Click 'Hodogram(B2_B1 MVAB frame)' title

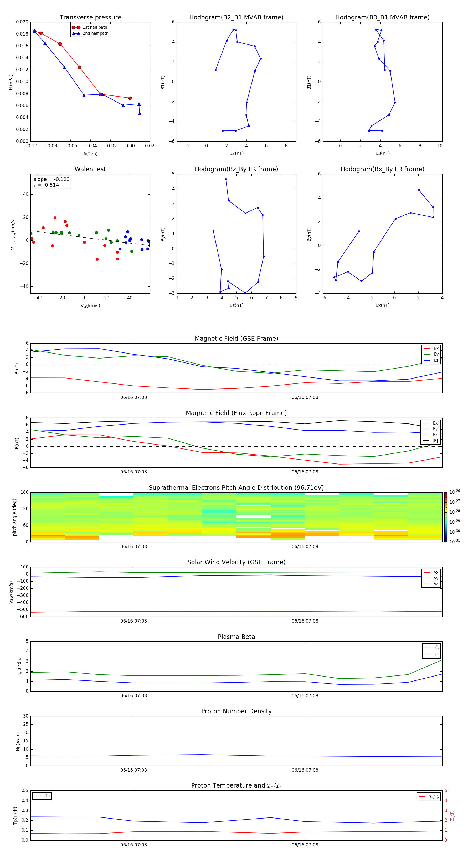tap(236, 18)
